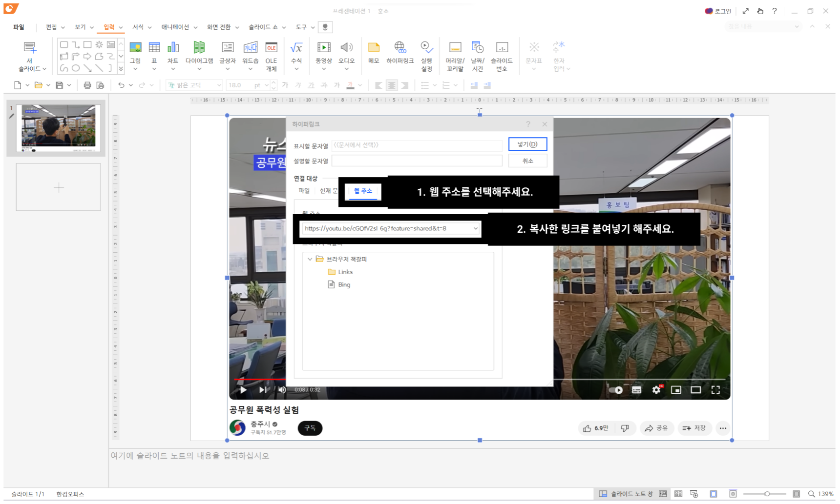Insert a text box with 글상자
Image resolution: width=840 pixels, height=504 pixels.
227,54
